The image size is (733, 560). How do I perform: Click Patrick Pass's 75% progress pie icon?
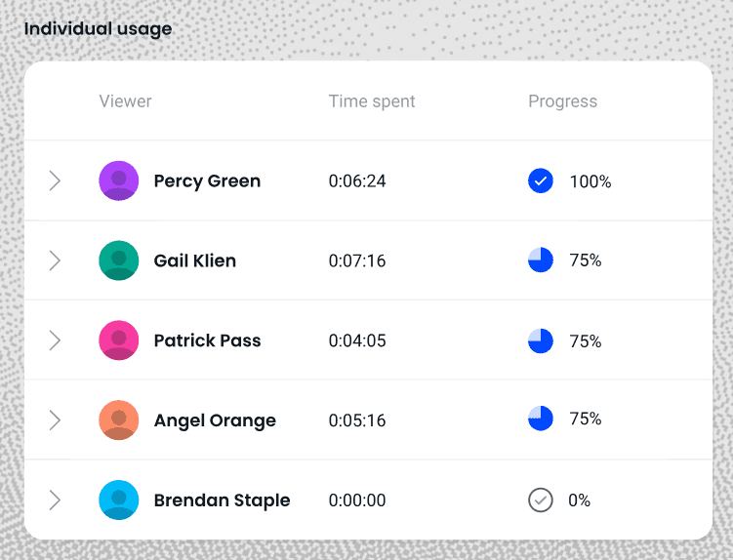click(x=541, y=340)
